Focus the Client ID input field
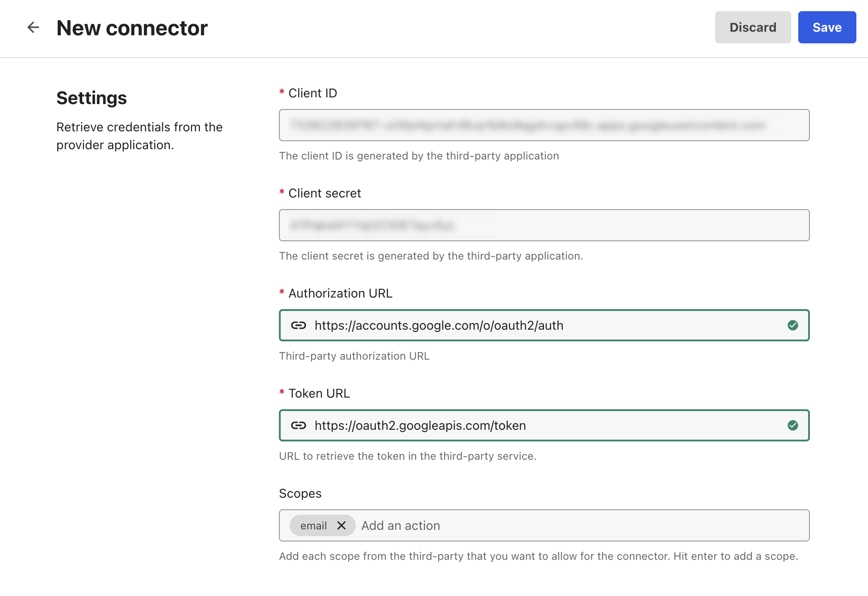 (544, 125)
